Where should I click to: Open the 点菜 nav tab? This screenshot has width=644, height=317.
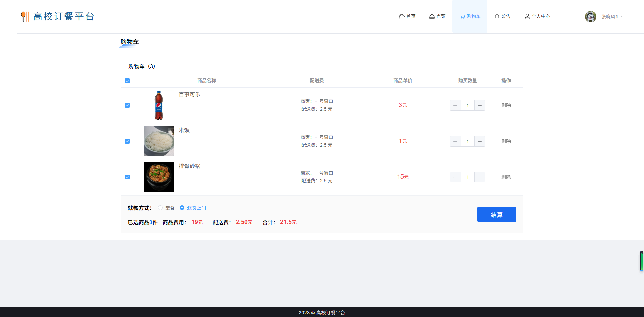point(437,16)
